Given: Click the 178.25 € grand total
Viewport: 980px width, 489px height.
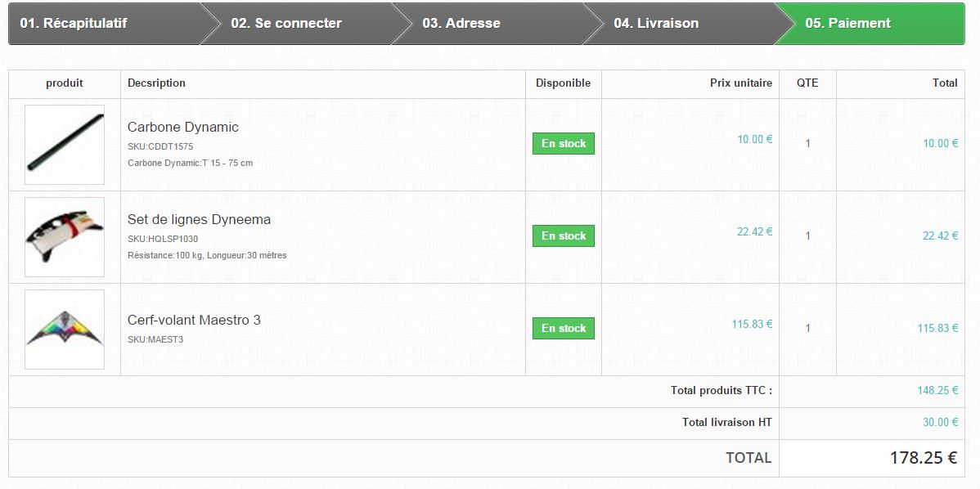Looking at the screenshot, I should click(x=923, y=458).
